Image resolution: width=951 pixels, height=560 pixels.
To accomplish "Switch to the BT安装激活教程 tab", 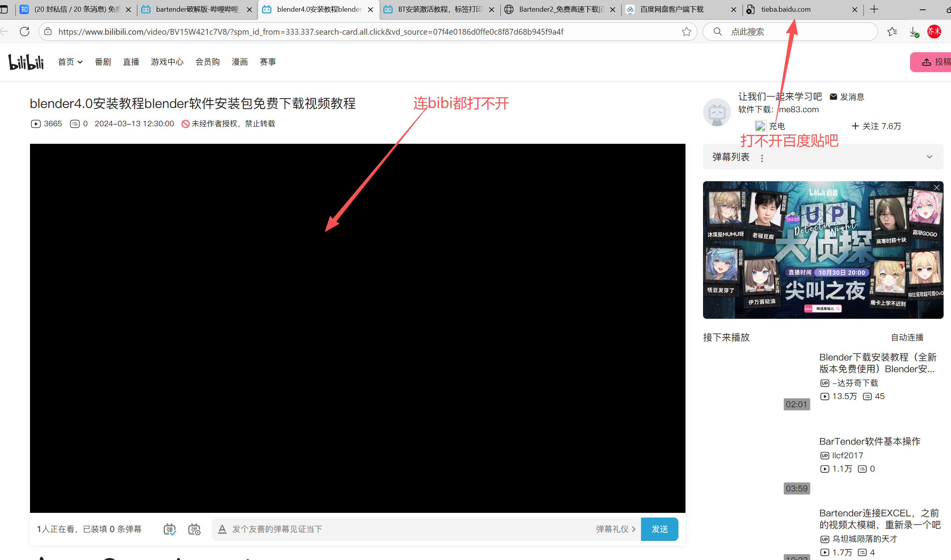I will 439,9.
